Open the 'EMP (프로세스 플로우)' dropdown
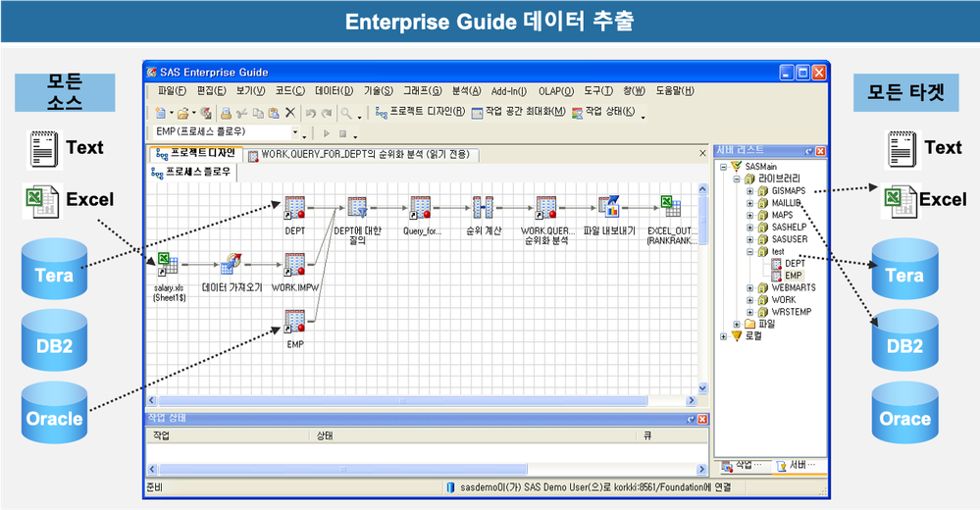Viewport: 980px width, 510px height. click(x=295, y=131)
